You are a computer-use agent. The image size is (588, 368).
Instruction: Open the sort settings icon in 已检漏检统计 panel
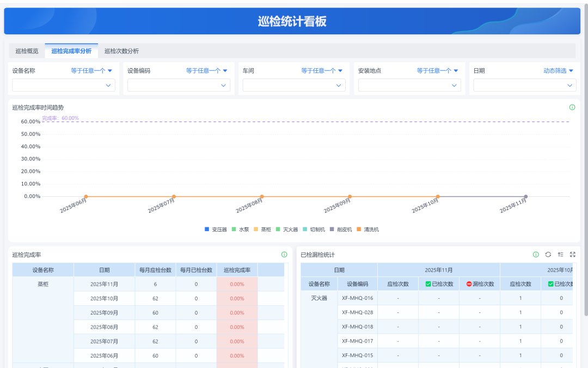561,255
